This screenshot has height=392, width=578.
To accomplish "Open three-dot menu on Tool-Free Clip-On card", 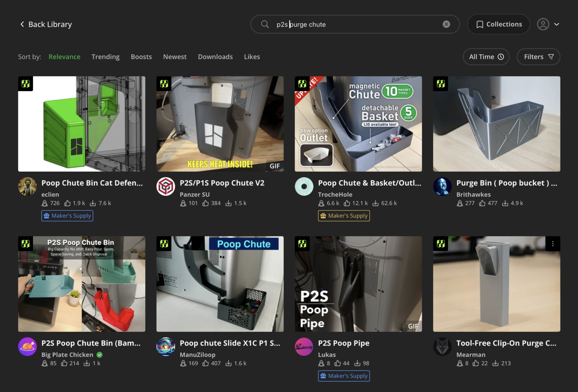I will [553, 244].
